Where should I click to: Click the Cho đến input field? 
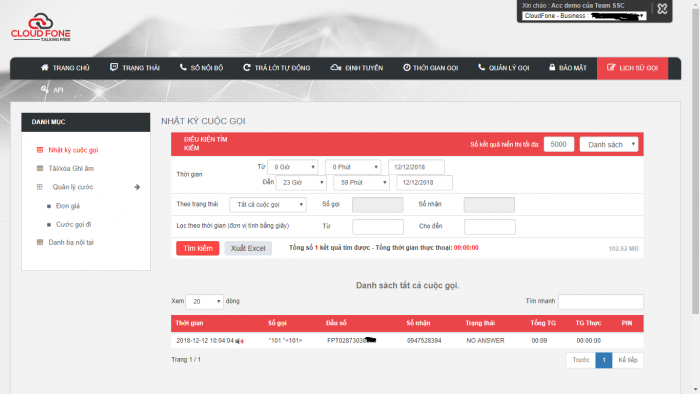click(490, 227)
